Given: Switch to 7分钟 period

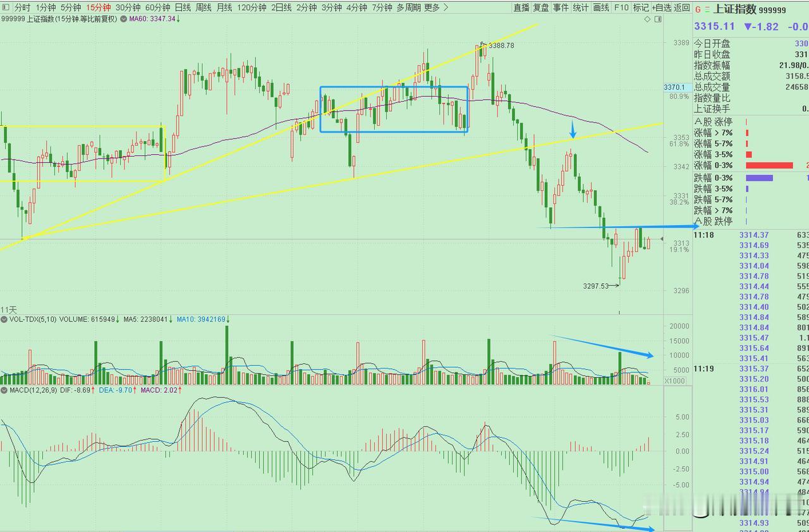Looking at the screenshot, I should click(x=382, y=8).
